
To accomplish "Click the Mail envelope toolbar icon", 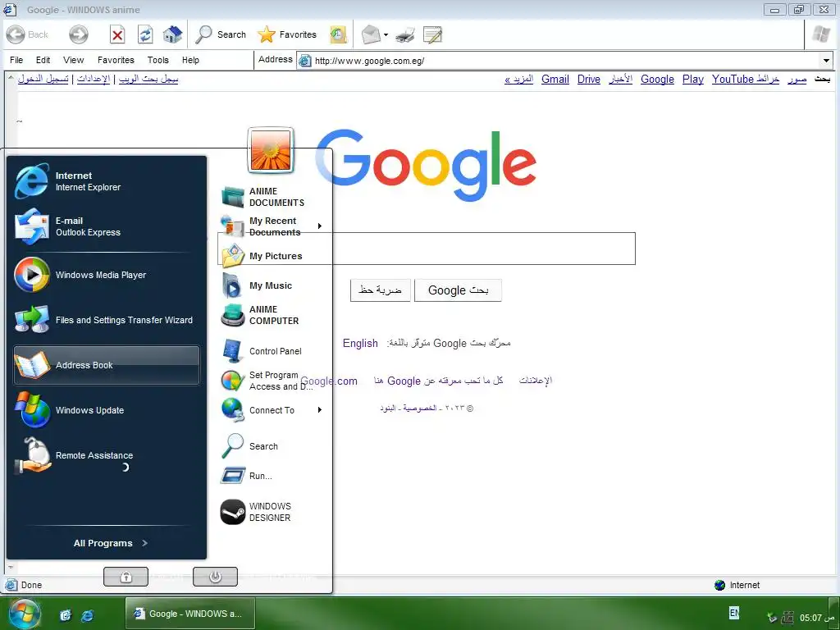I will pos(371,34).
